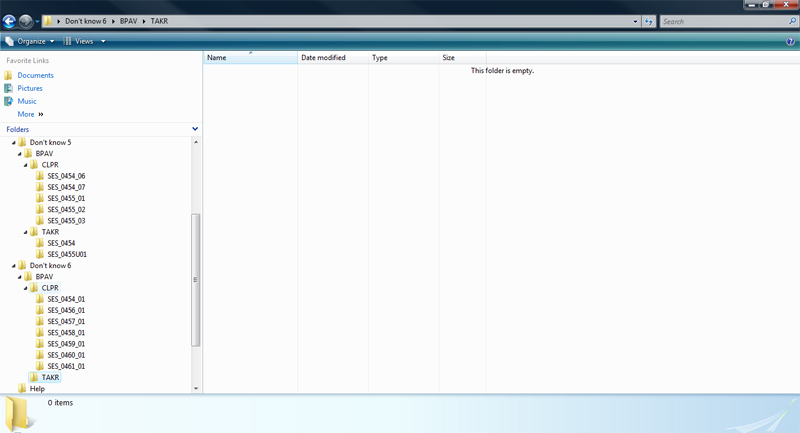Image resolution: width=800 pixels, height=433 pixels.
Task: Select 'Don't know 5' folder in tree
Action: (x=50, y=142)
